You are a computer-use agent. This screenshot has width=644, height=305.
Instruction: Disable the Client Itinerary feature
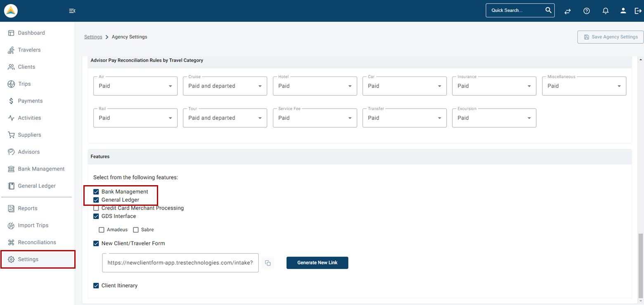96,285
